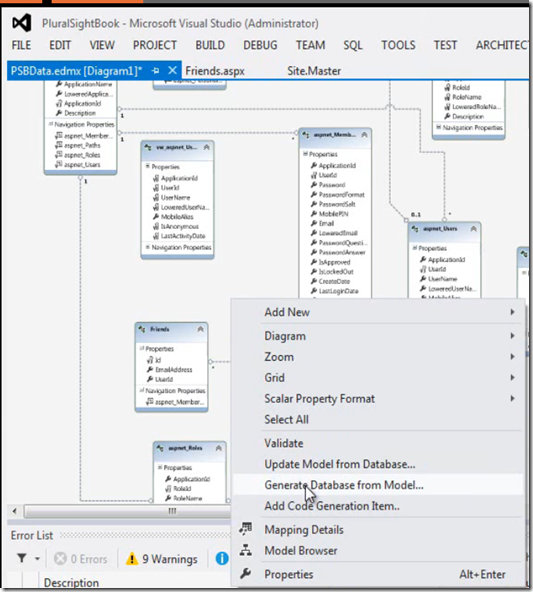533x592 pixels.
Task: Open the Zoom submenu
Action: click(378, 357)
